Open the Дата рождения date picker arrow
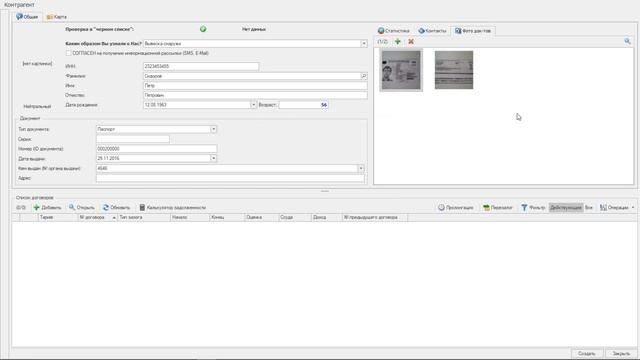The width and height of the screenshot is (640, 360). tap(253, 105)
